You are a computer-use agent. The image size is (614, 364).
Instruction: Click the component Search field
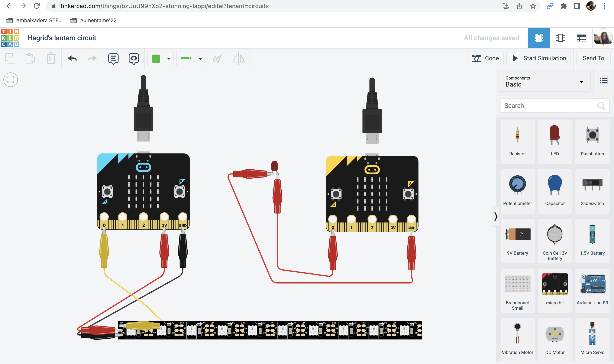pyautogui.click(x=549, y=106)
